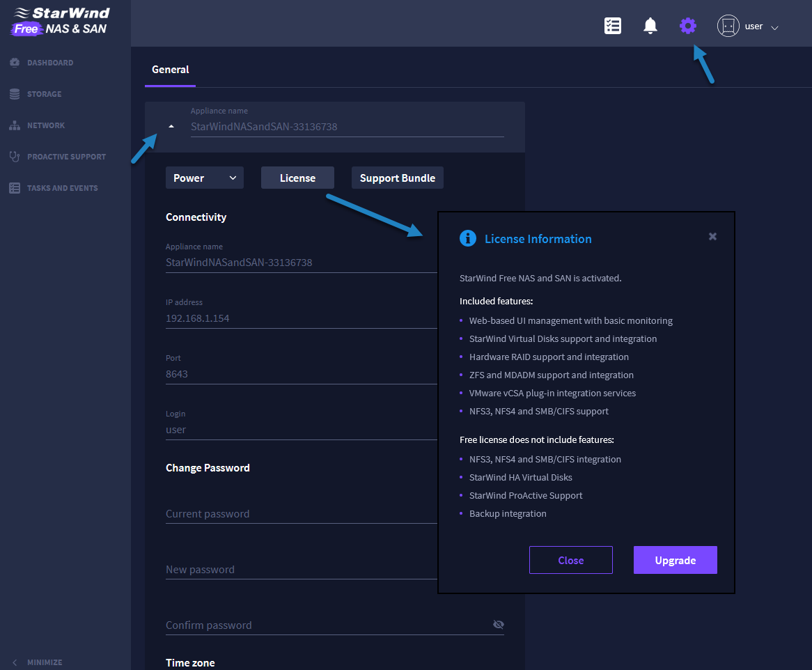Image resolution: width=812 pixels, height=670 pixels.
Task: Click the Network topology icon
Action: coord(15,125)
